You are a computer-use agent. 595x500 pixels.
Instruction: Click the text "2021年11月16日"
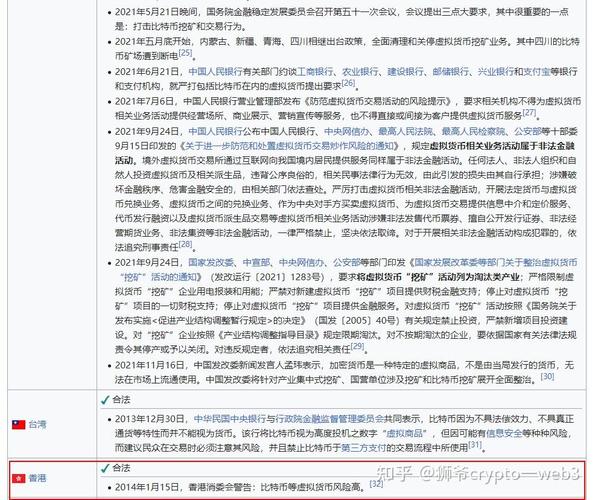point(150,365)
